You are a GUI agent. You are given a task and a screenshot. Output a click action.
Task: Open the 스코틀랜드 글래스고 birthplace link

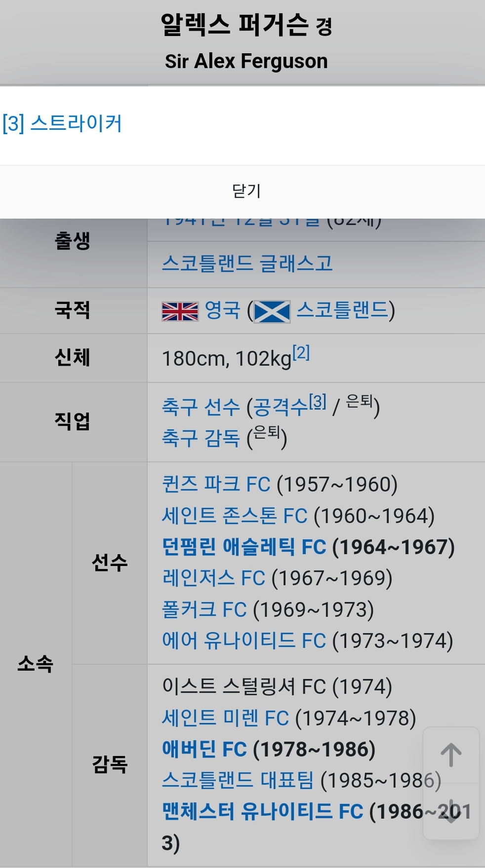point(247,263)
